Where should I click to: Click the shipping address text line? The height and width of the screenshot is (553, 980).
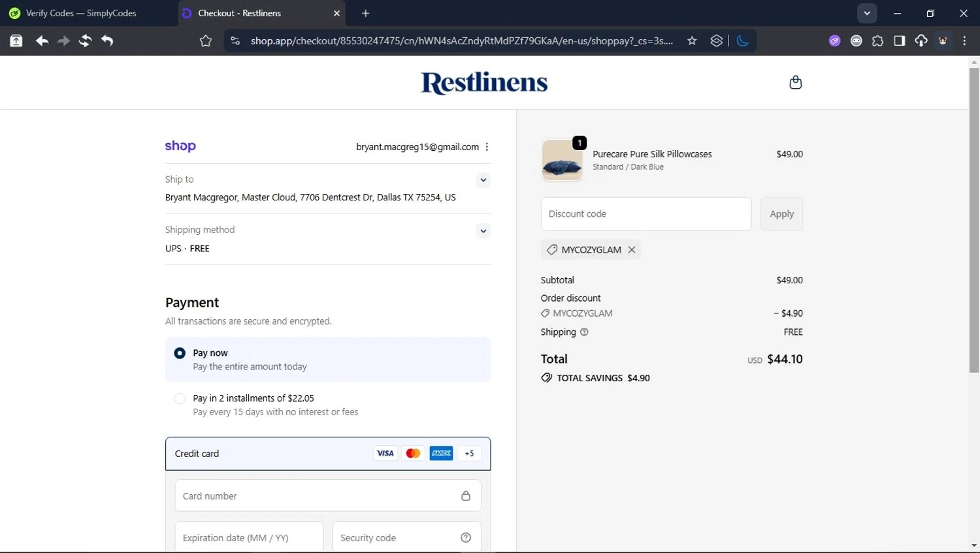310,197
